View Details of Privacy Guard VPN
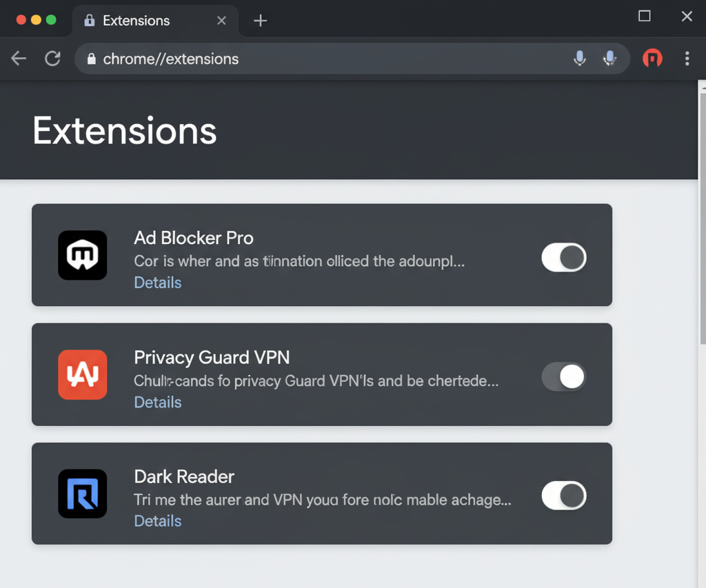This screenshot has height=588, width=706. [157, 402]
